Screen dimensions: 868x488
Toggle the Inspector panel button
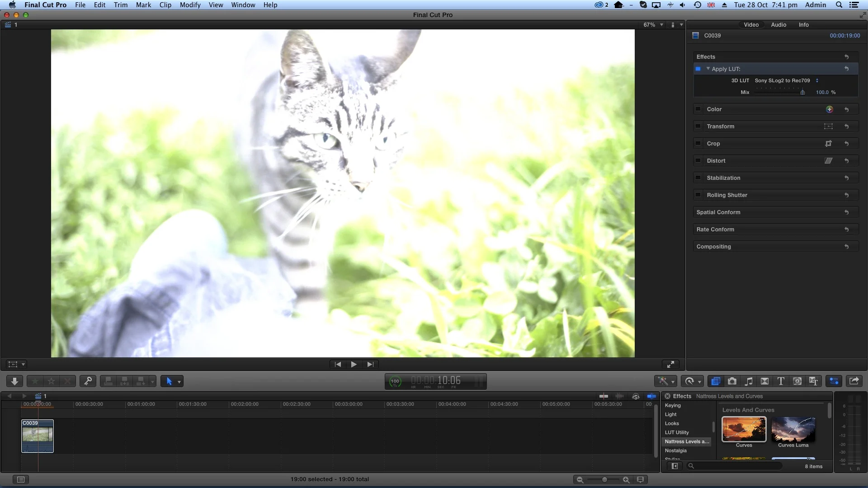[834, 381]
